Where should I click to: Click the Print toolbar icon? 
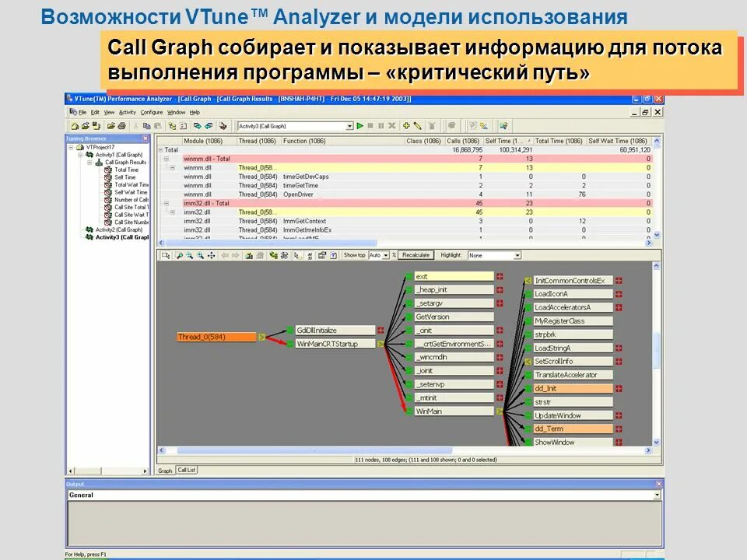(x=122, y=126)
